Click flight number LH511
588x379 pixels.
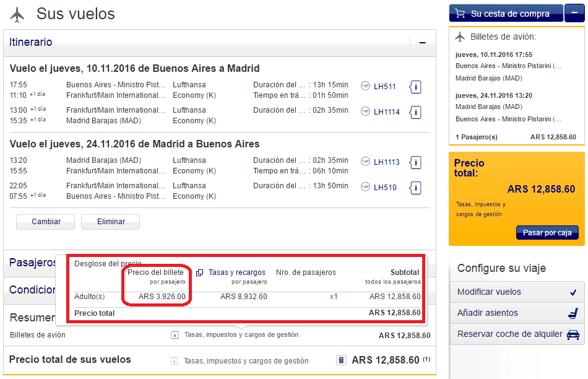click(384, 87)
